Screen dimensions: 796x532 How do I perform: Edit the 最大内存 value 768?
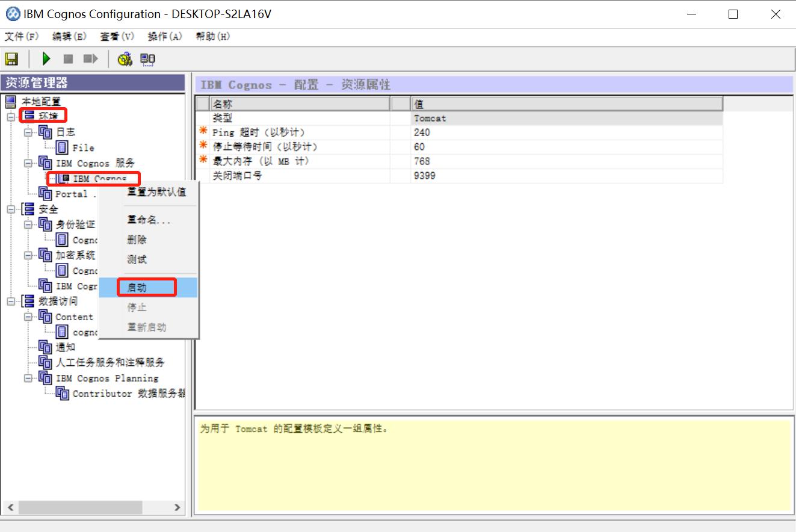click(x=567, y=161)
